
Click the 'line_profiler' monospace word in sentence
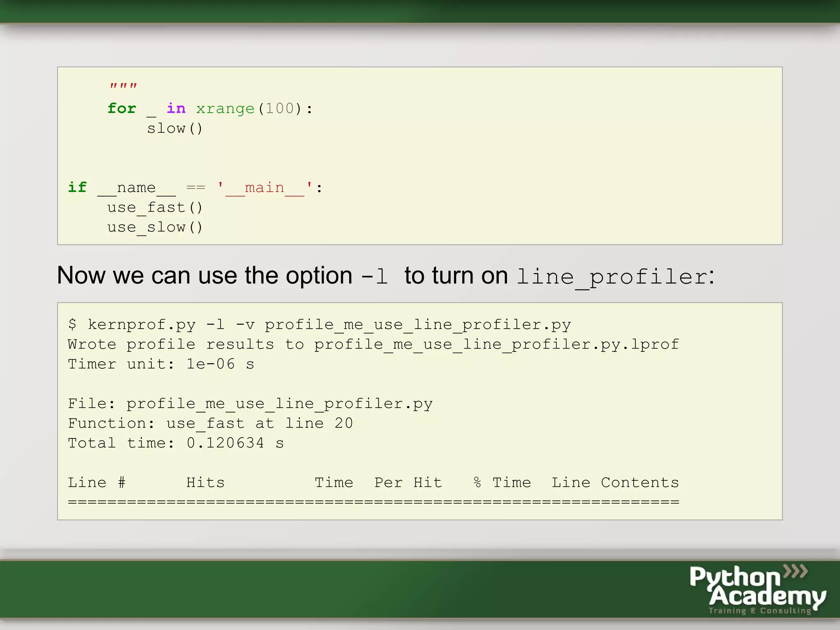click(x=612, y=277)
